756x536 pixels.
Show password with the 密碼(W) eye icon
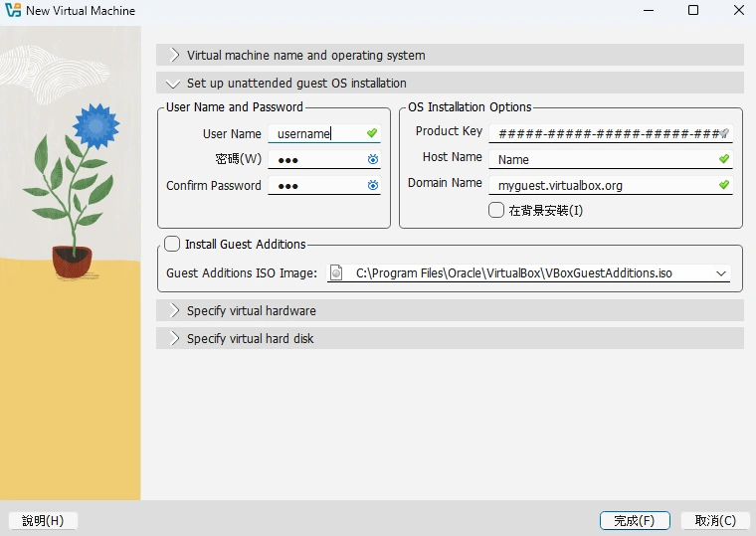(373, 159)
